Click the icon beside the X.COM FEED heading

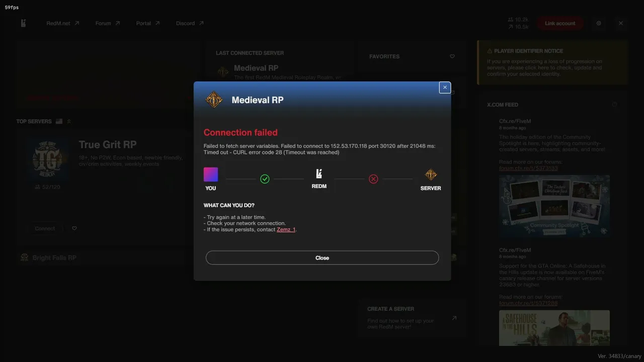pyautogui.click(x=614, y=105)
